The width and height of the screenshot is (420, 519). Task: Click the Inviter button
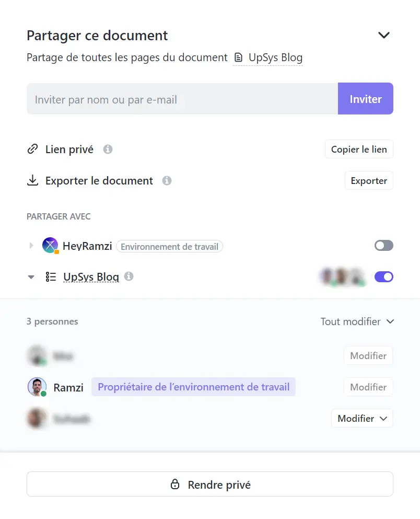[x=366, y=99]
